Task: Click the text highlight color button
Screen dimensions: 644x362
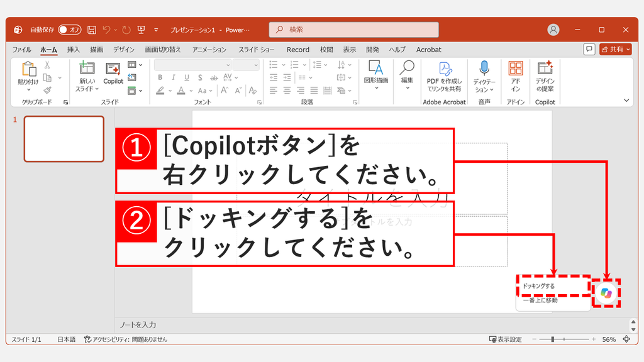Action: click(160, 90)
